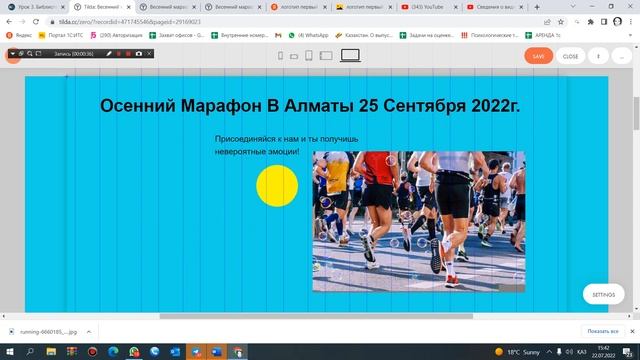
Task: Toggle the browser side panel icon
Action: pos(604,22)
